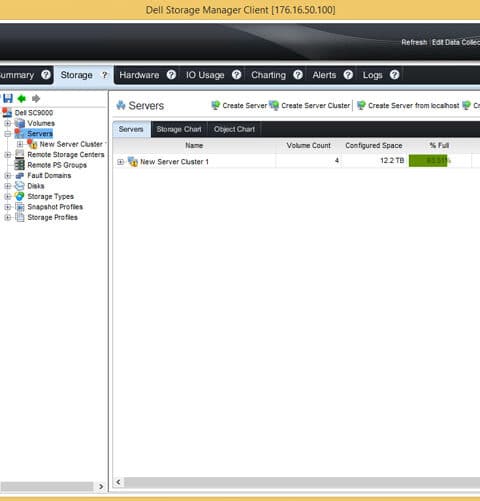Click the gray forward arrow icon

(x=36, y=98)
